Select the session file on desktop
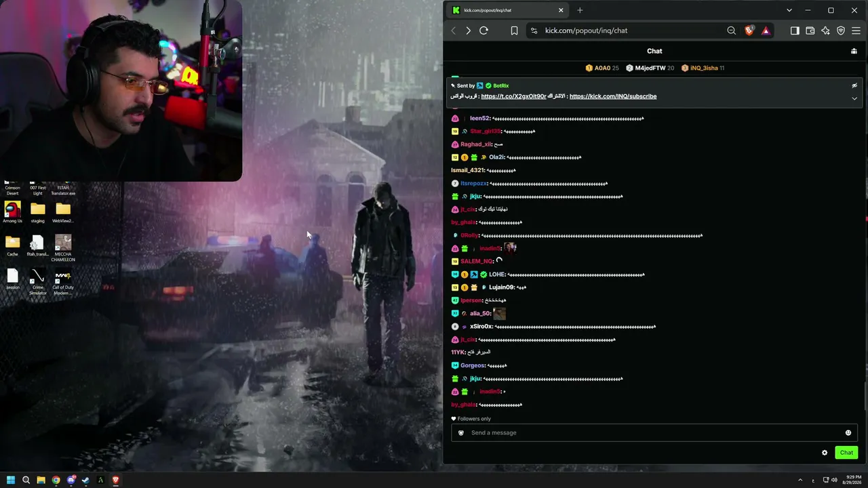The height and width of the screenshot is (488, 868). (12, 279)
